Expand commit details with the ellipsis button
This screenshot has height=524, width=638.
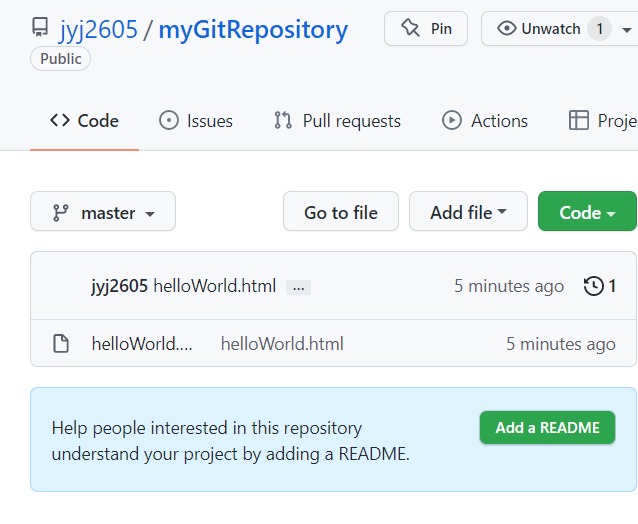tap(298, 288)
